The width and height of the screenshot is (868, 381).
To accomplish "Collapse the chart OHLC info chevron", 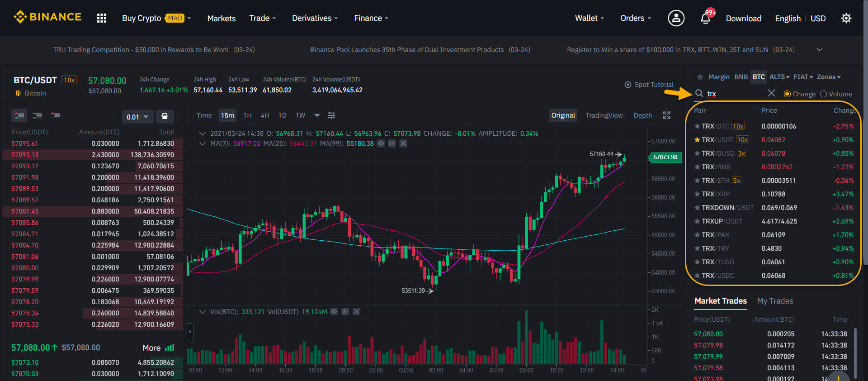I will 203,133.
